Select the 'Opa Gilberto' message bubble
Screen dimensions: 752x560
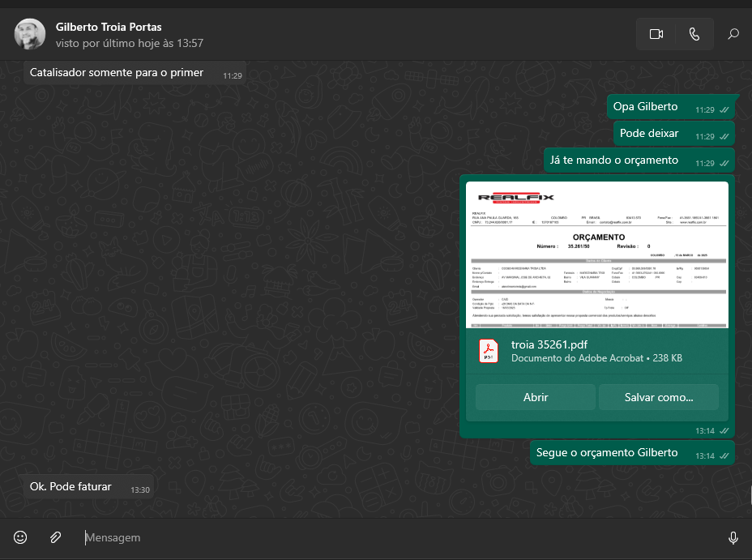(x=645, y=107)
